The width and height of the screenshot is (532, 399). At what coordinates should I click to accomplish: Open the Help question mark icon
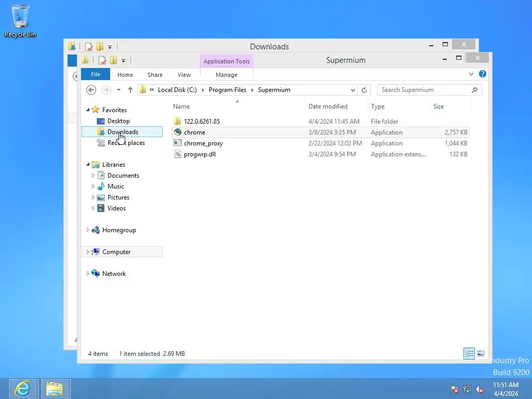[483, 74]
